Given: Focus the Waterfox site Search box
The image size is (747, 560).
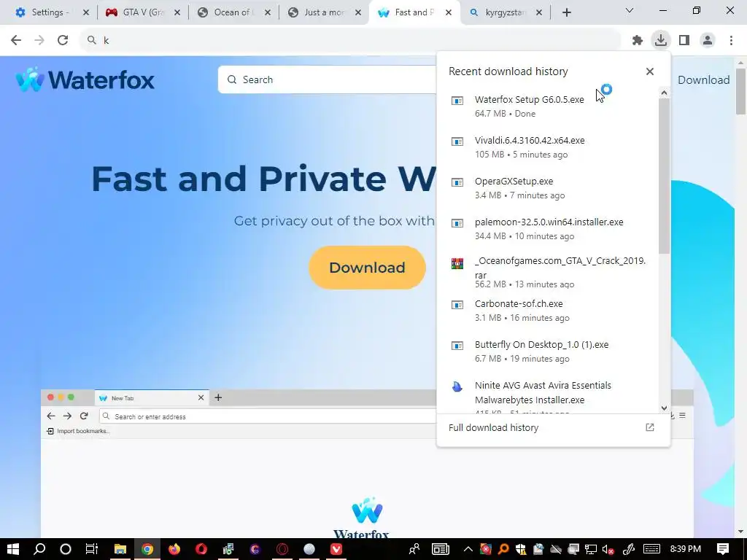Looking at the screenshot, I should (x=329, y=79).
